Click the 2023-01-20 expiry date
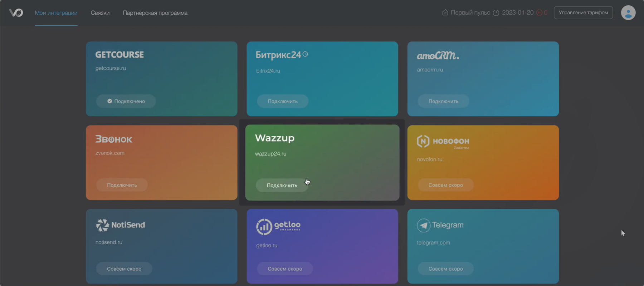Image resolution: width=644 pixels, height=286 pixels. (518, 13)
